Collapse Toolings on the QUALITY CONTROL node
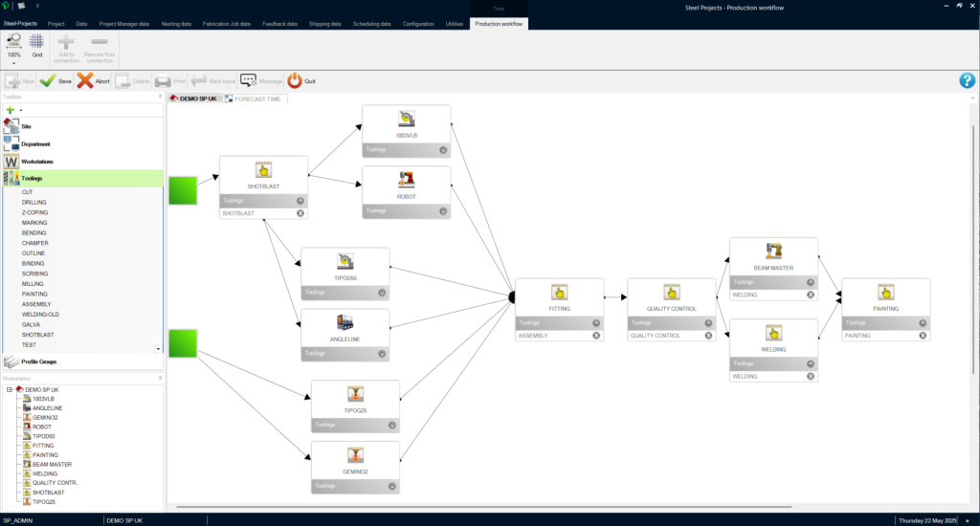 [x=709, y=322]
